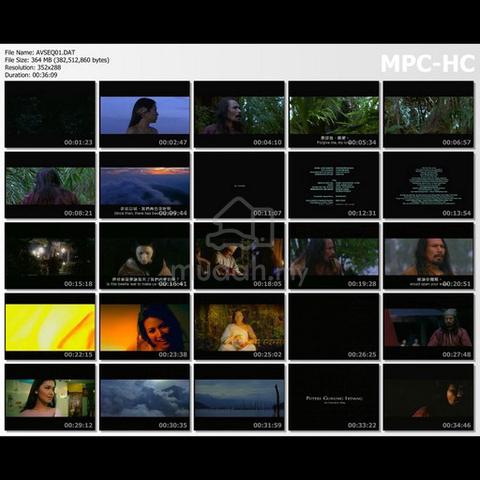
Task: Open the frame at 00:02:47
Action: click(145, 114)
